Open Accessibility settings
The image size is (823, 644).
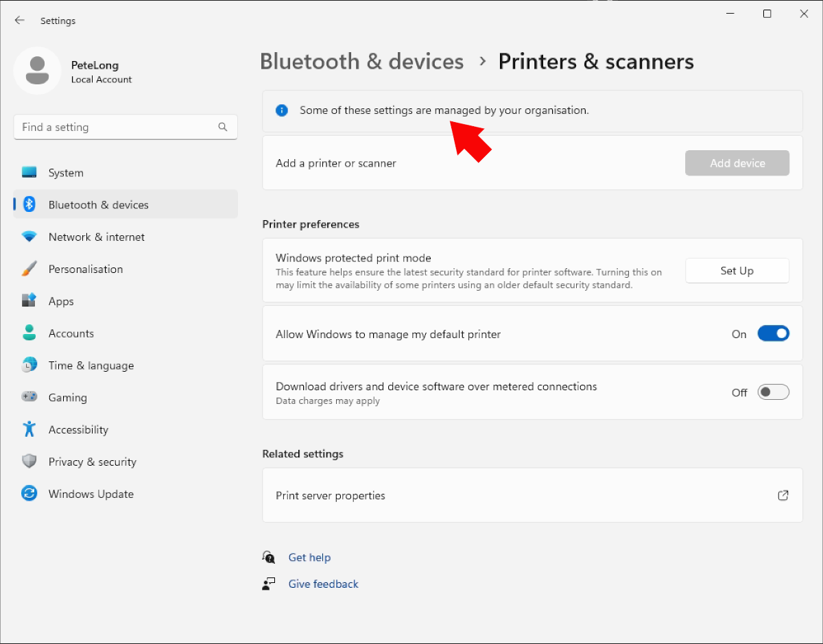click(x=126, y=429)
